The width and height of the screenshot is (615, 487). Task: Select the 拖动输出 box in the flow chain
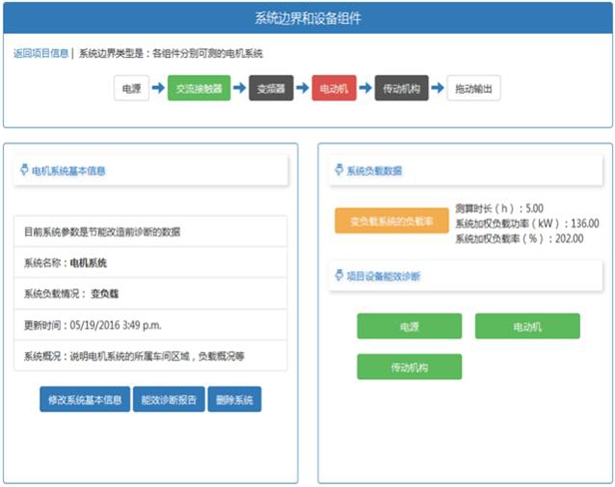click(473, 89)
